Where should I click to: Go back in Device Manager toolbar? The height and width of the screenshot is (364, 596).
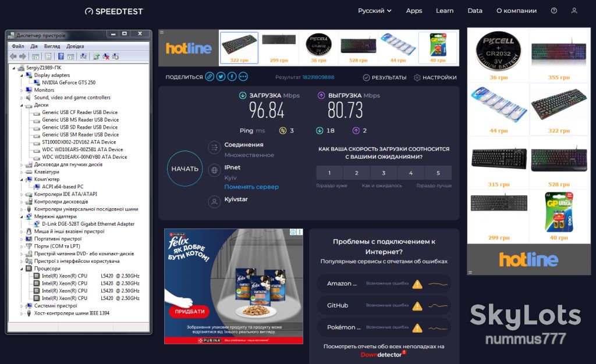pyautogui.click(x=13, y=56)
